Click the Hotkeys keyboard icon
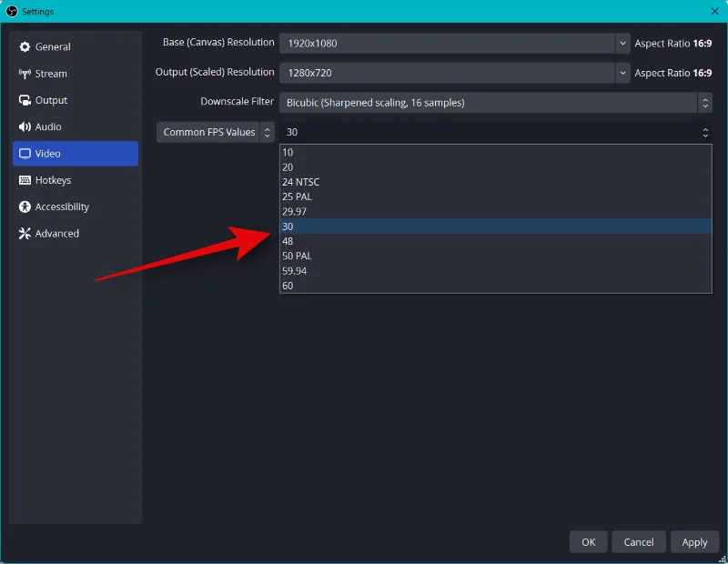This screenshot has width=728, height=564. click(25, 180)
